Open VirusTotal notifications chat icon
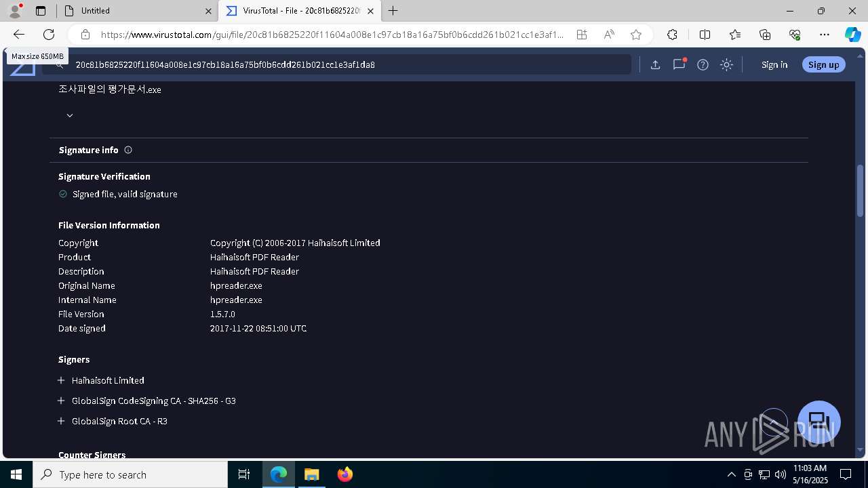The height and width of the screenshot is (488, 868). [x=679, y=64]
